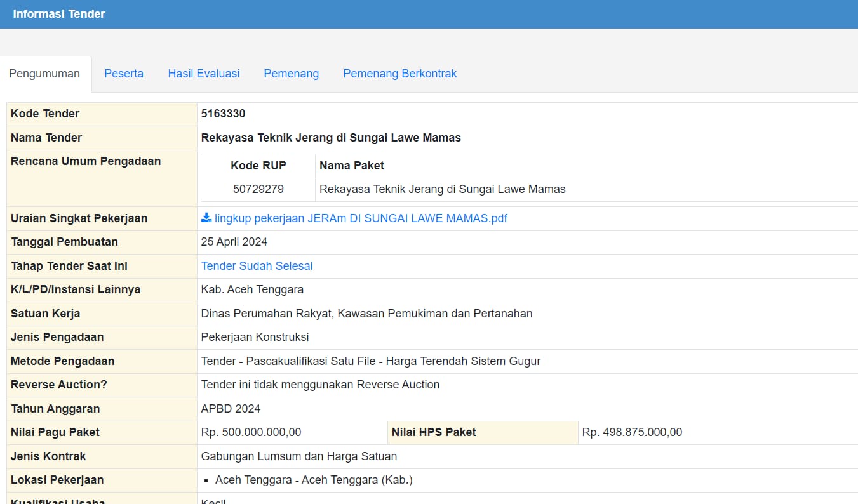Click the Kode RUP column header
858x504 pixels.
258,166
